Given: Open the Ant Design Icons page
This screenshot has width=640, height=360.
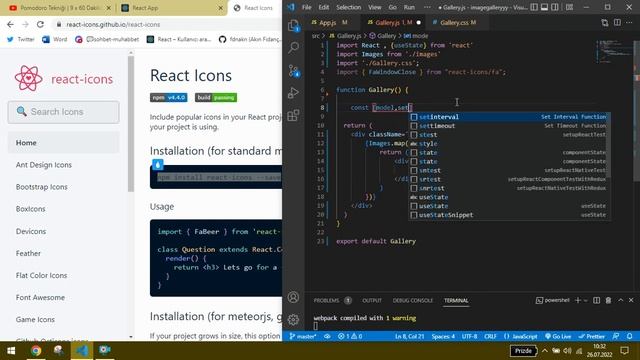Looking at the screenshot, I should point(44,165).
